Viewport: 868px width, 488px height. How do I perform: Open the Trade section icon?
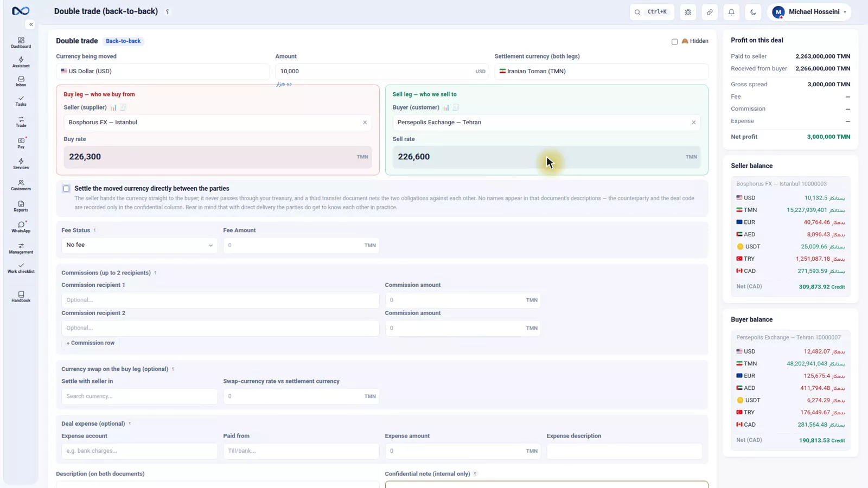point(21,122)
